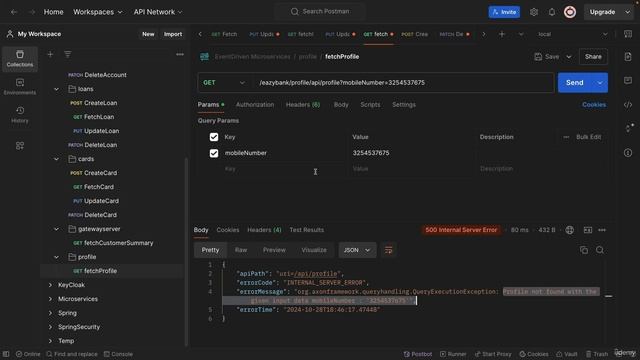The width and height of the screenshot is (640, 360).
Task: Open the Environments sidebar panel
Action: (20, 87)
